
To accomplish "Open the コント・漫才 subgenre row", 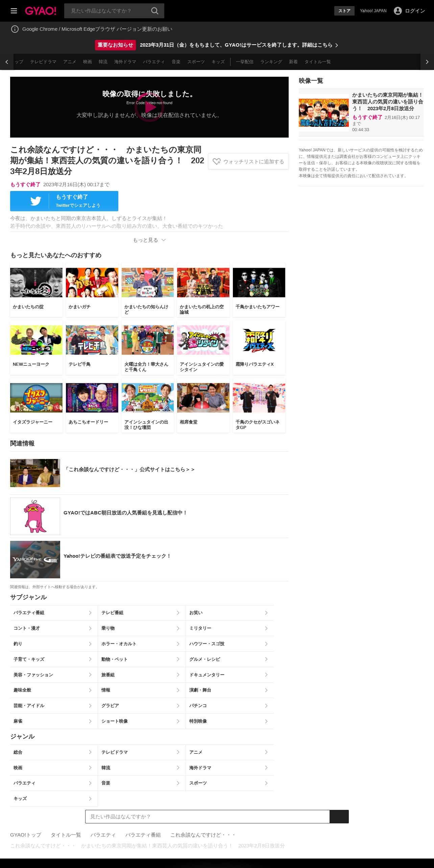I will point(54,628).
